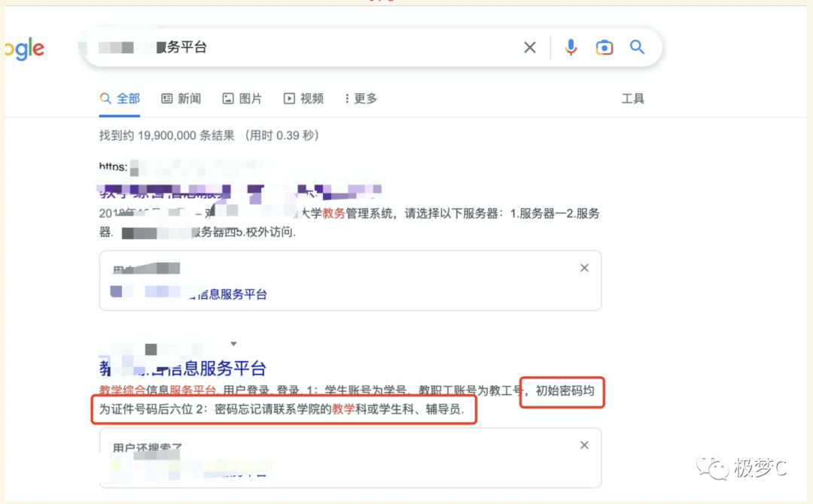Switch to the 视频 tab
Screen dimensions: 813x504
[x=303, y=99]
